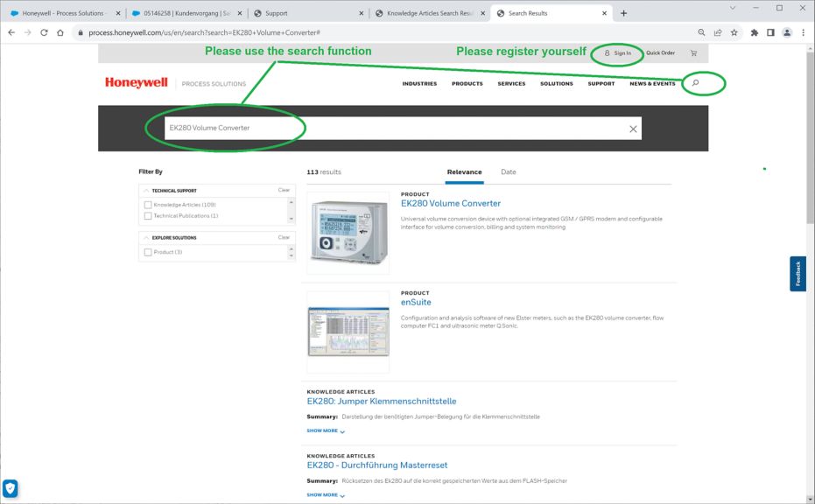This screenshot has width=815, height=504.
Task: Expand Show More under Jumper Klemmenschnittstelle
Action: [x=326, y=430]
